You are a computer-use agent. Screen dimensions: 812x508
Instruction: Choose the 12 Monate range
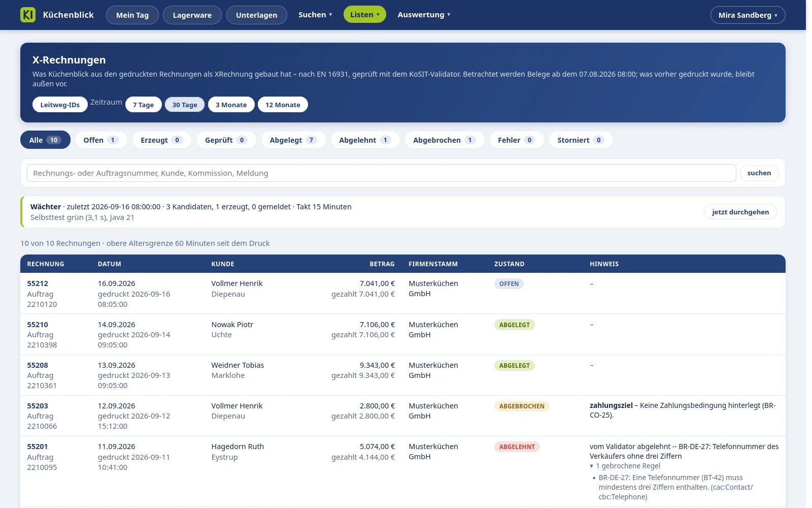pos(283,105)
